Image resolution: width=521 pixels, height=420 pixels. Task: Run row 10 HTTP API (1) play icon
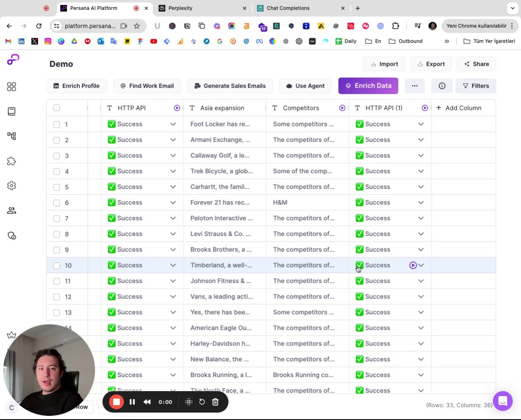tap(413, 265)
